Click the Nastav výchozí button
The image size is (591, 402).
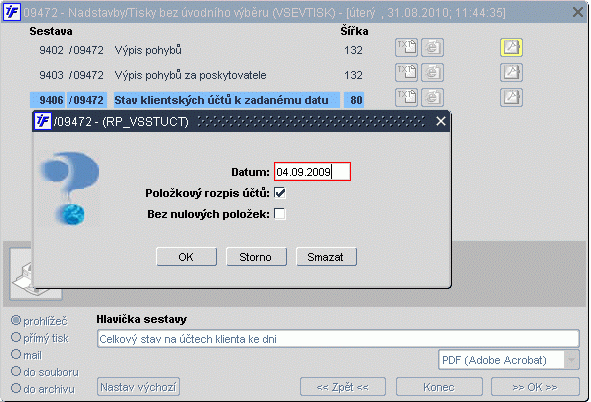tap(138, 387)
